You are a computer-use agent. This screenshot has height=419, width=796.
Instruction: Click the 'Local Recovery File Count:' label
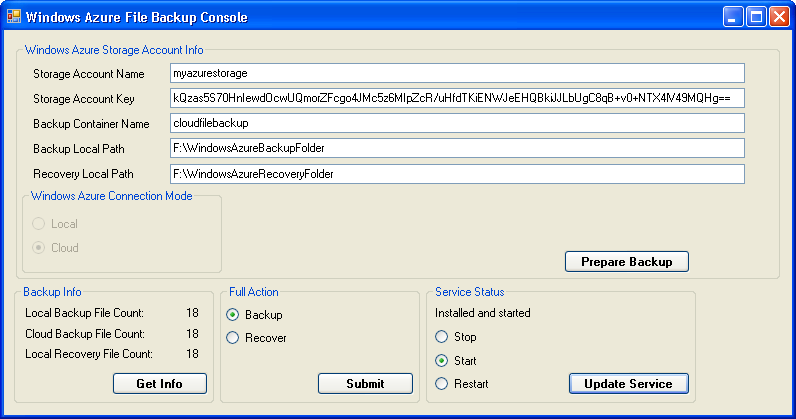point(89,354)
